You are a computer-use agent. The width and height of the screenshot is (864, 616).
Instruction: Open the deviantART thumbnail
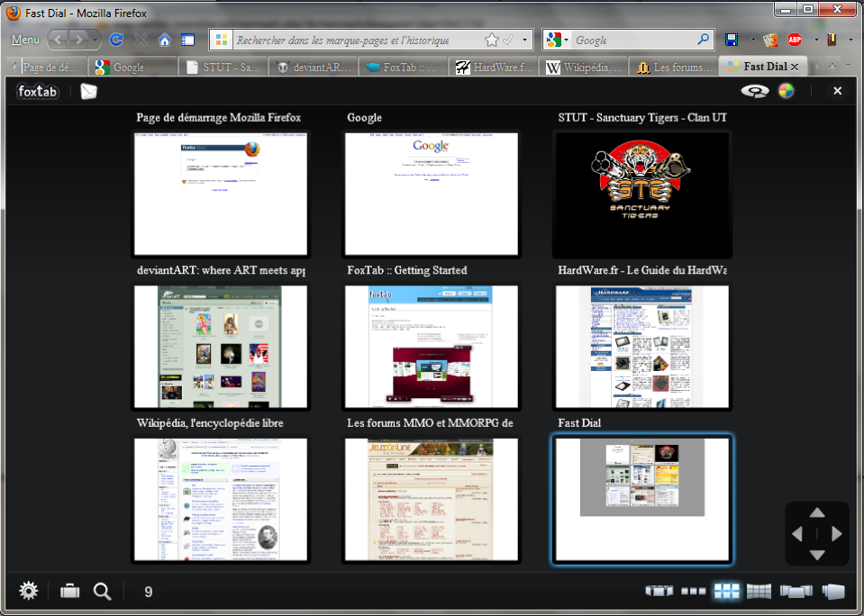coord(221,347)
